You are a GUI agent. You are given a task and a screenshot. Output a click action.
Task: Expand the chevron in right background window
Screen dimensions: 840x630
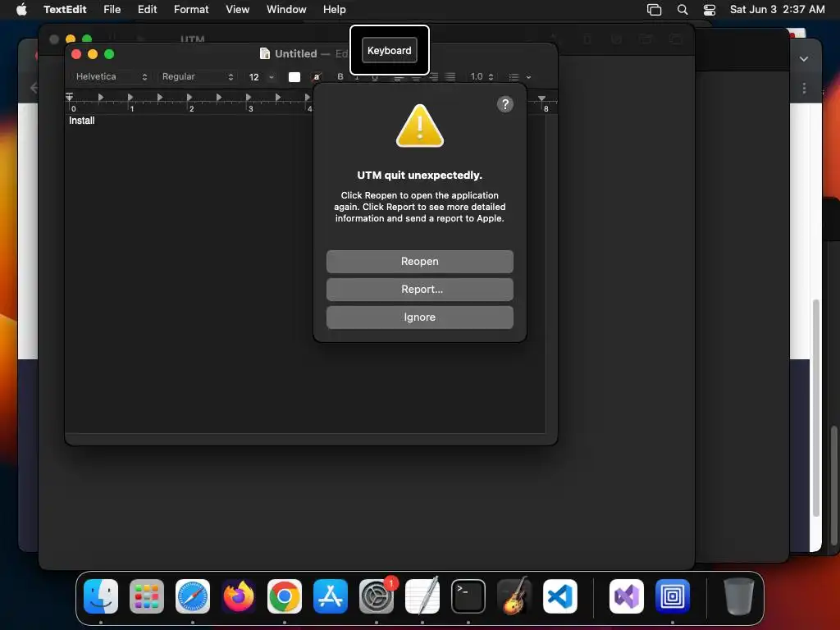[804, 59]
